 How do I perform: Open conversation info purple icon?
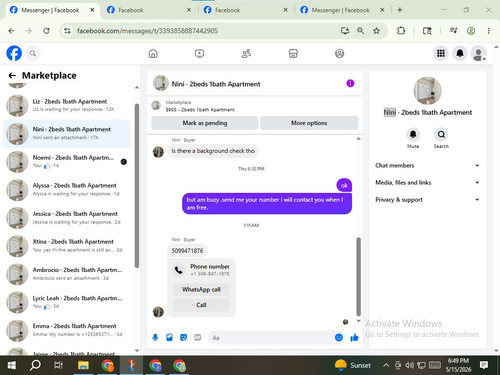pos(350,83)
